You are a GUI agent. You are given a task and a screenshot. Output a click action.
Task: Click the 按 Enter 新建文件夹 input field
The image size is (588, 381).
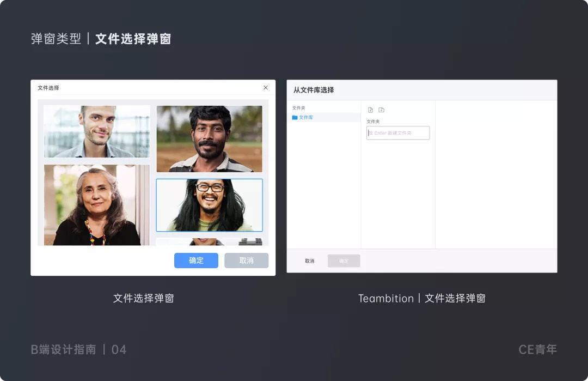(397, 132)
